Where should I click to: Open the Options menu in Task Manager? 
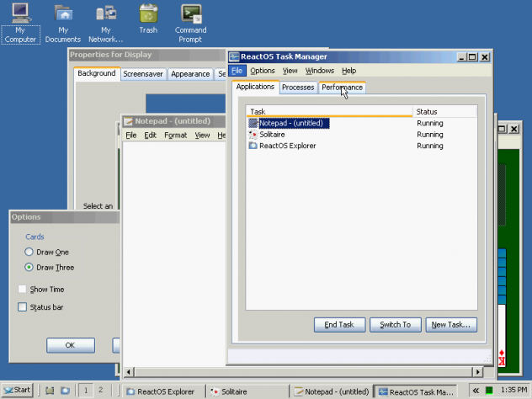(x=262, y=71)
